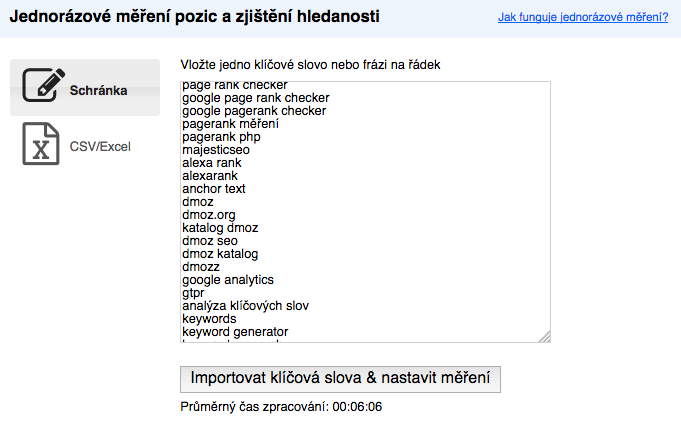The image size is (681, 425).
Task: Place cursor on 'anchor text' line
Action: click(214, 189)
